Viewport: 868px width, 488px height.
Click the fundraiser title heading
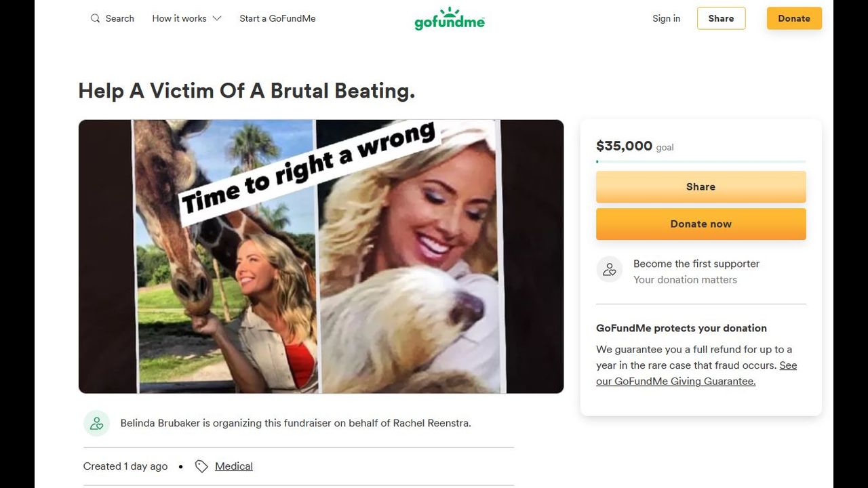coord(247,90)
